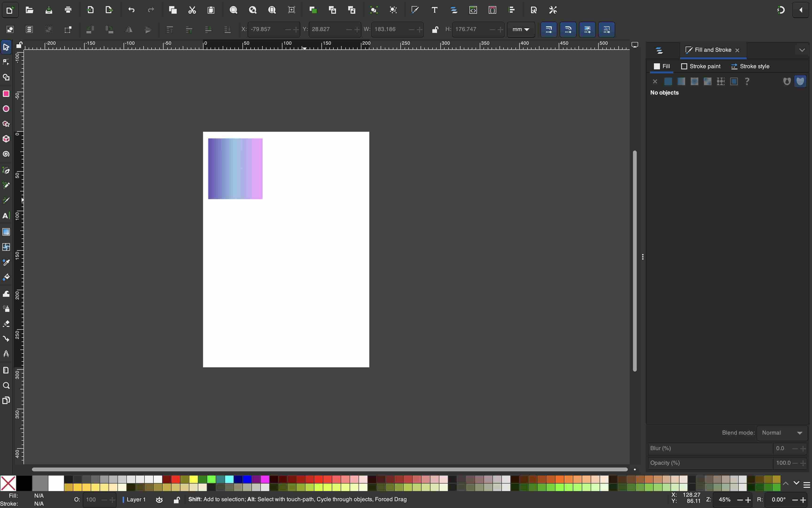Click the Undo arrow icon
Screen dimensions: 812x508
pos(132,10)
